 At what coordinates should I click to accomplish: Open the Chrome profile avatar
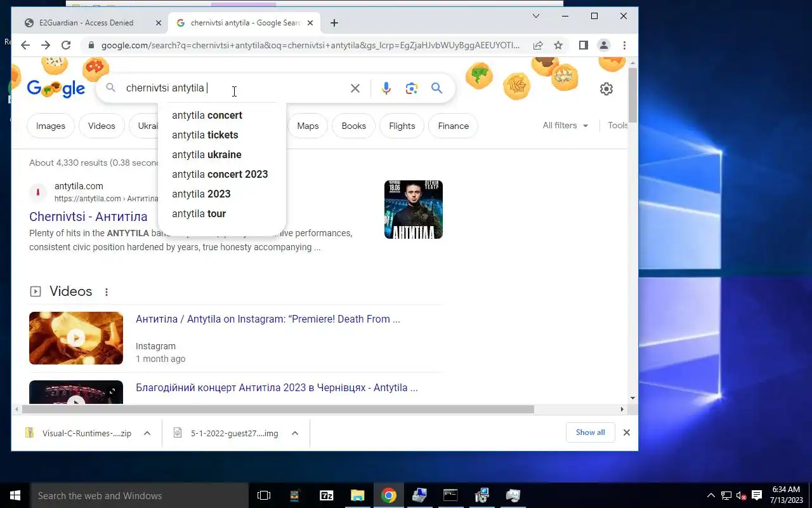click(x=604, y=45)
